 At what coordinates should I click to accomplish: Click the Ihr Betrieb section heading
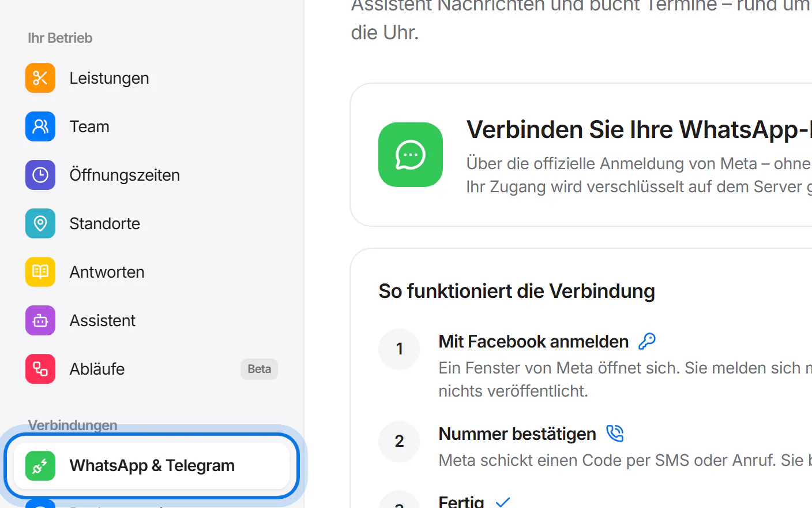tap(60, 38)
